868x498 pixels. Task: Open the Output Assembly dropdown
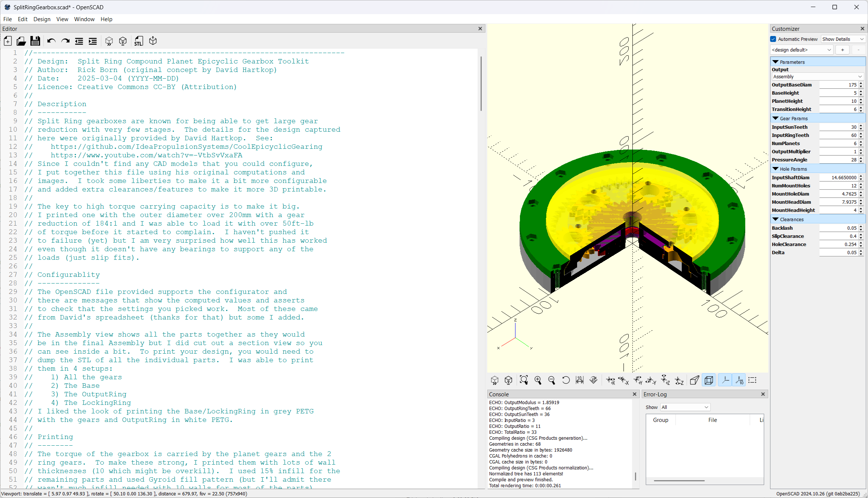tap(818, 76)
